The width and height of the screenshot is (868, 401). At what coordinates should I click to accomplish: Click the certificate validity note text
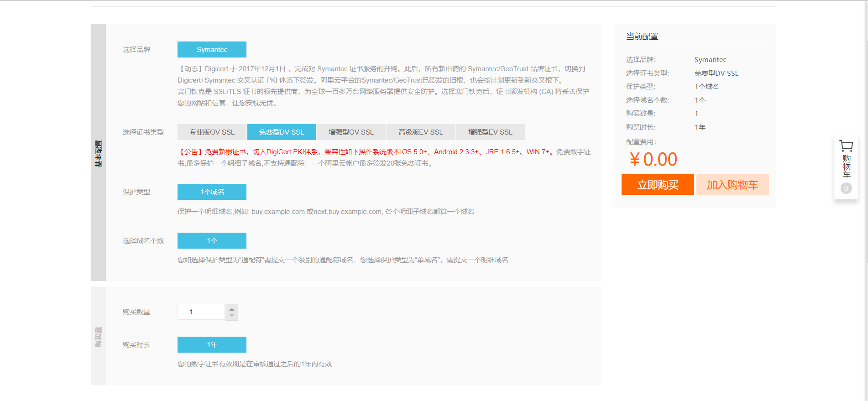(255, 364)
